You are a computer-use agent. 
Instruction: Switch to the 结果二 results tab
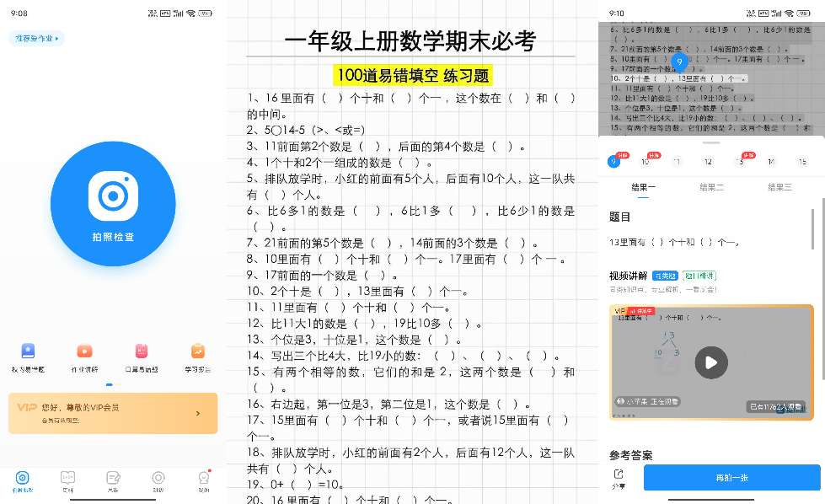point(710,188)
